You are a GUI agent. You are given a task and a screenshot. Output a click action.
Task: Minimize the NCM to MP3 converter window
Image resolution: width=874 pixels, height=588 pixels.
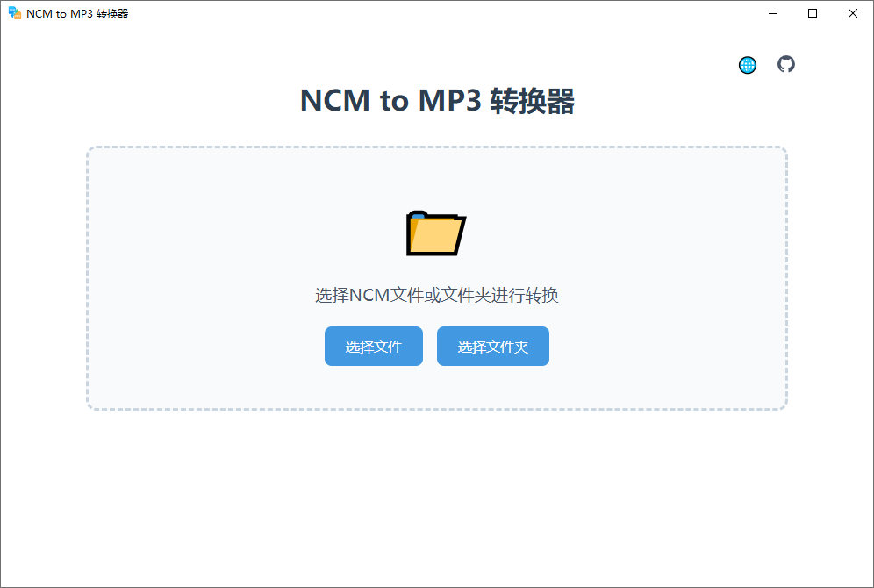point(772,13)
